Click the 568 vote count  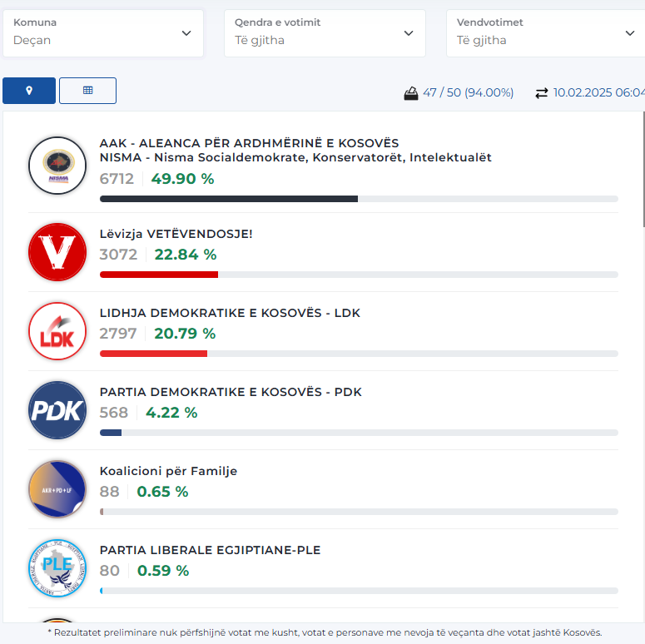(114, 413)
